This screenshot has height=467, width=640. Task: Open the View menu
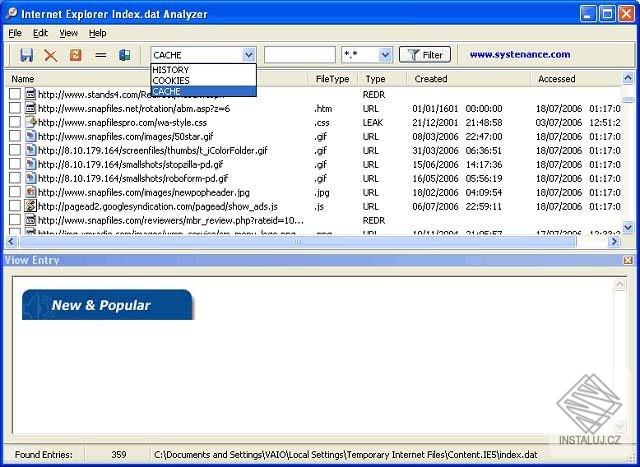[69, 33]
